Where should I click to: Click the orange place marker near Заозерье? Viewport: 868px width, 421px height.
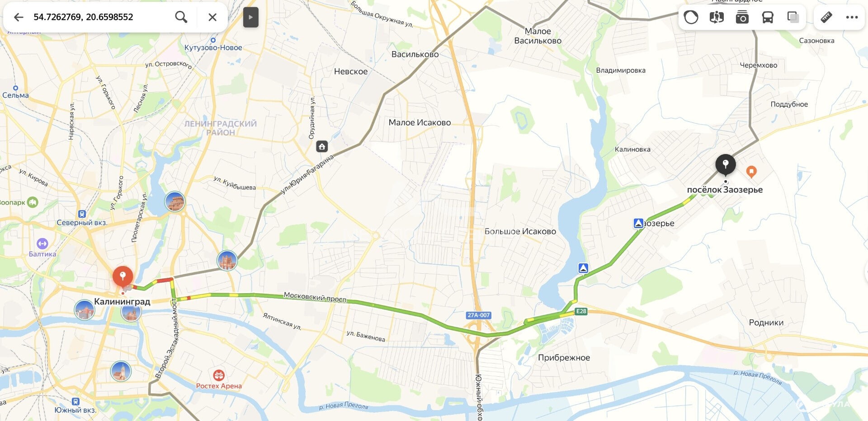[751, 172]
